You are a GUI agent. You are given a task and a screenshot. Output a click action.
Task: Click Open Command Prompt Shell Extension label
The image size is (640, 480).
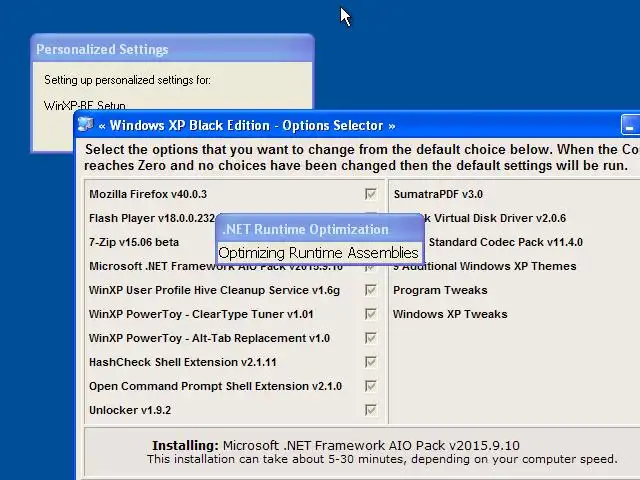[x=216, y=386]
